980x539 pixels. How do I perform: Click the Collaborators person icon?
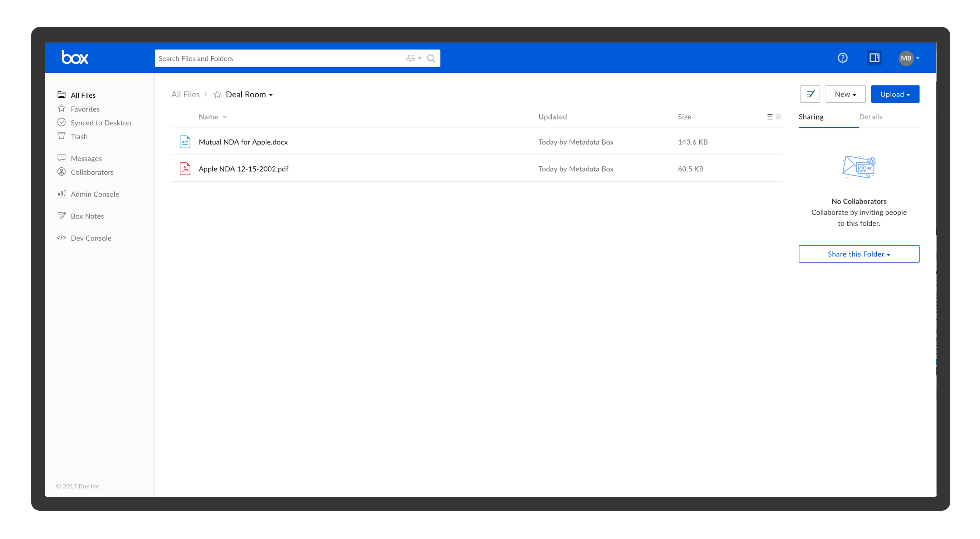point(61,172)
